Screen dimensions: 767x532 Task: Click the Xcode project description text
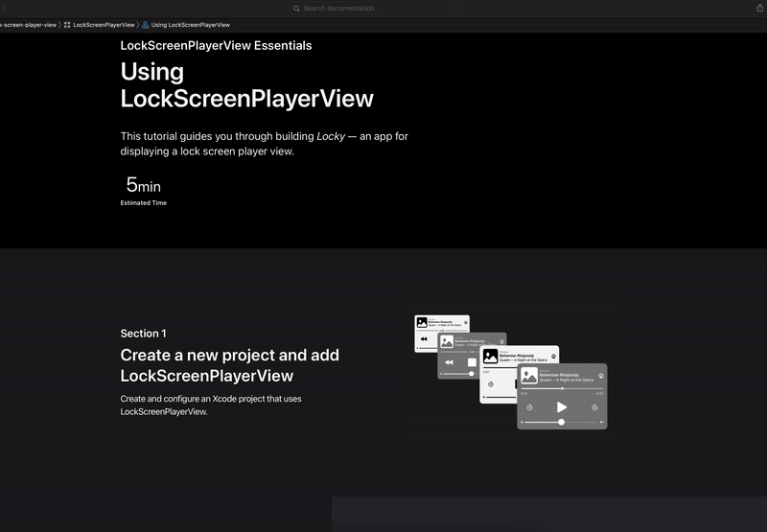point(211,405)
